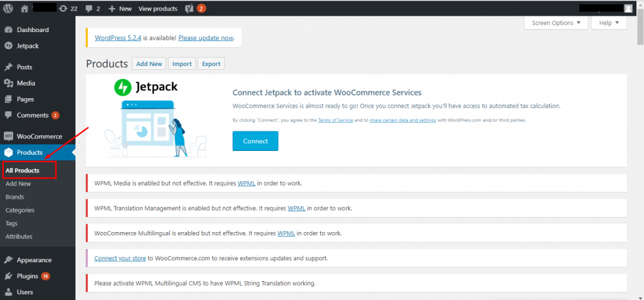Screen dimensions: 644x300
Task: Open the Appearance menu label
Action: (35, 260)
